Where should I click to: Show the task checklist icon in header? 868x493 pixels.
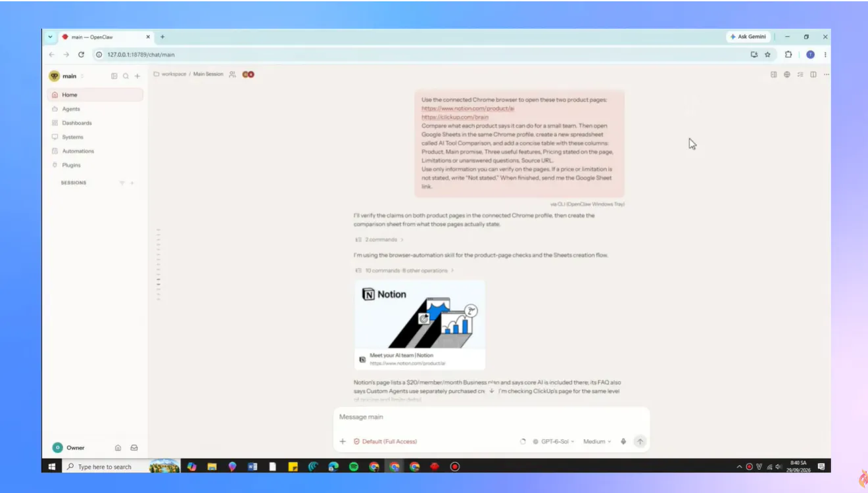pyautogui.click(x=800, y=74)
